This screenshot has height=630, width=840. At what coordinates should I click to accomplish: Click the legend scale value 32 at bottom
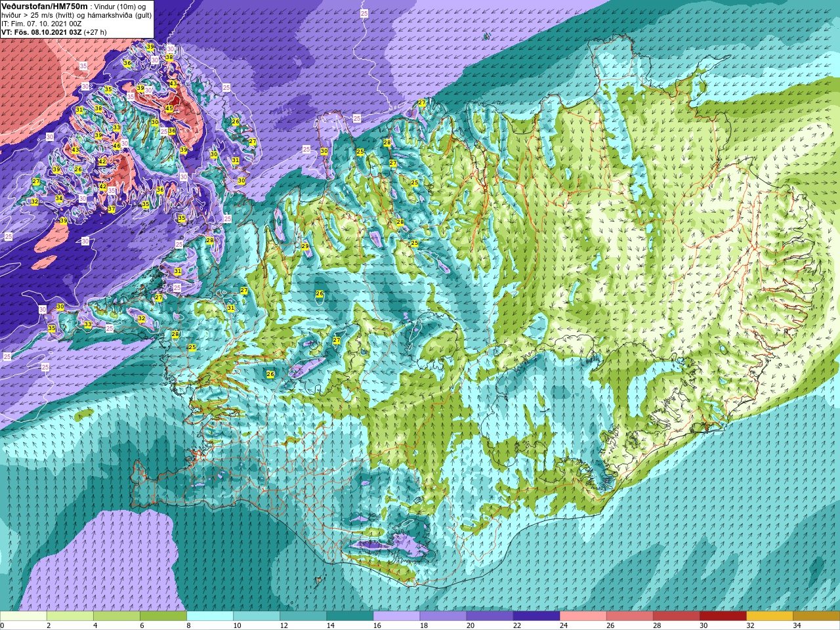coord(749,625)
